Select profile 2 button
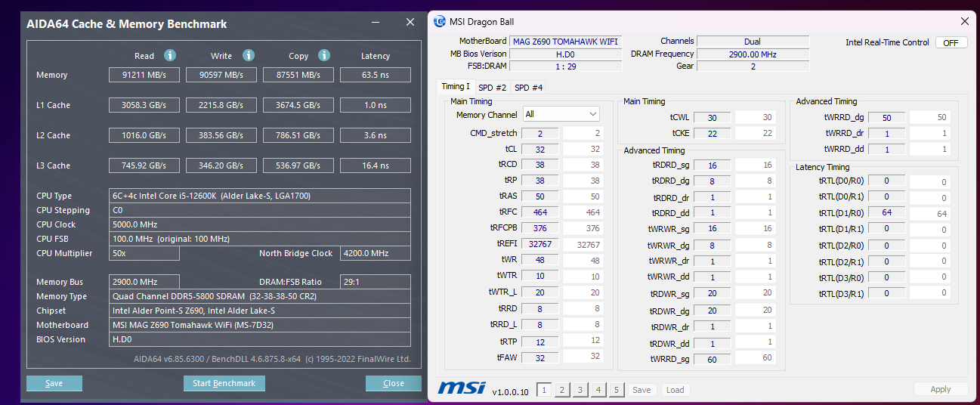980x405 pixels. click(x=562, y=390)
